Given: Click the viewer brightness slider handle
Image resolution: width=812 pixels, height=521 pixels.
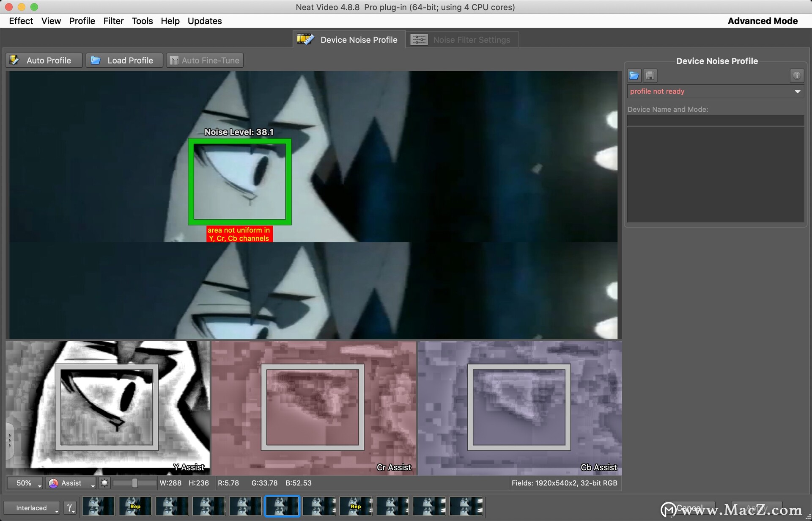Looking at the screenshot, I should (x=134, y=483).
